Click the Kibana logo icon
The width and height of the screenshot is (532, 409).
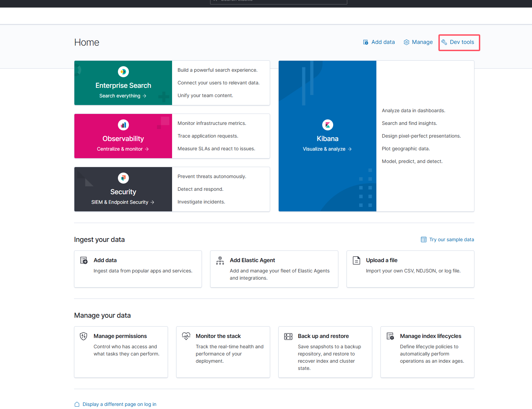click(x=327, y=125)
